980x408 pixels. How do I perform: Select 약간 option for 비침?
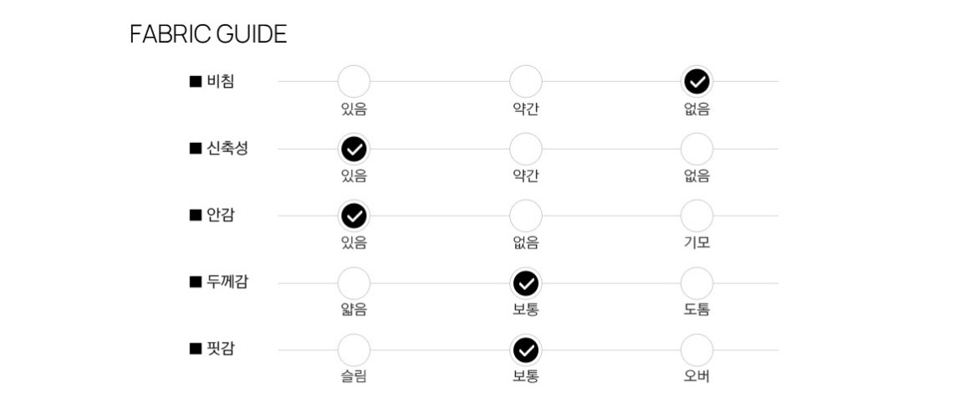526,81
